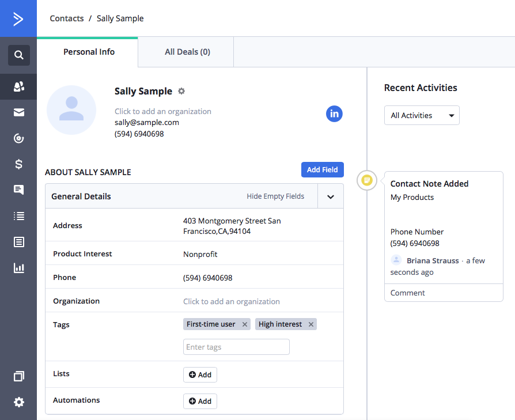This screenshot has width=515, height=420.
Task: Open the sidebar Settings gear icon
Action: pos(18,402)
